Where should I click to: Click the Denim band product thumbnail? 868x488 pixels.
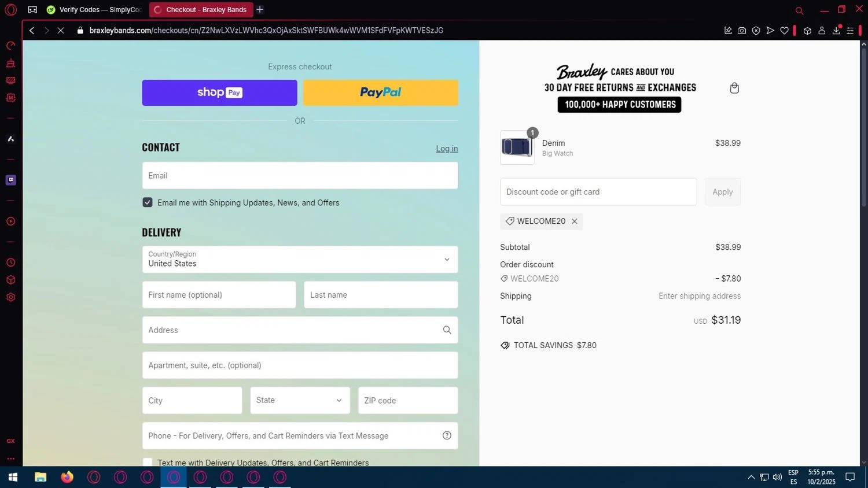(517, 147)
